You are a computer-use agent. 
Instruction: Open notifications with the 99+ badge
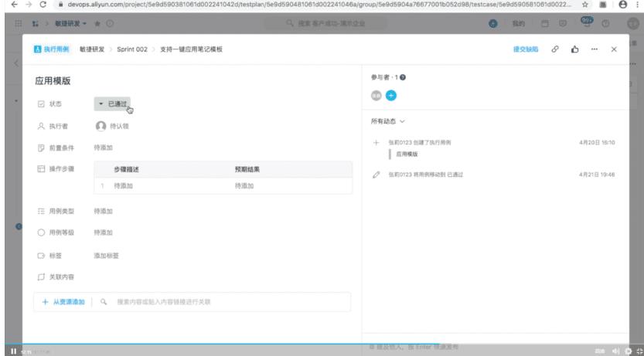tap(586, 22)
